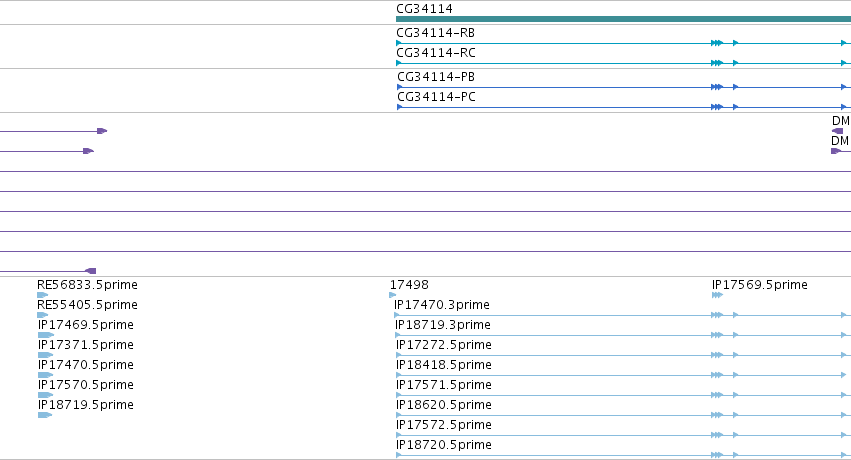Screen dimensions: 851x460
Task: Select the IP18418.5prime alignment label
Action: point(444,365)
